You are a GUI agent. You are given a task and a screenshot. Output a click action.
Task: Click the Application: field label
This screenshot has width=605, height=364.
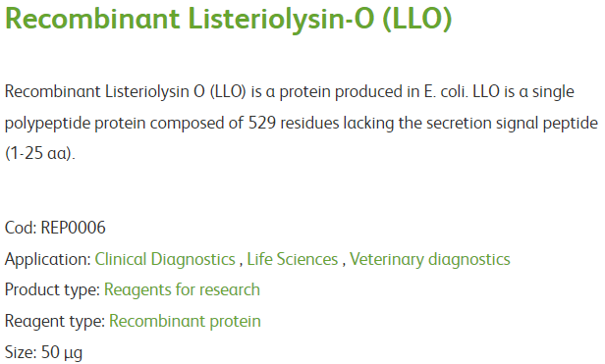click(48, 259)
